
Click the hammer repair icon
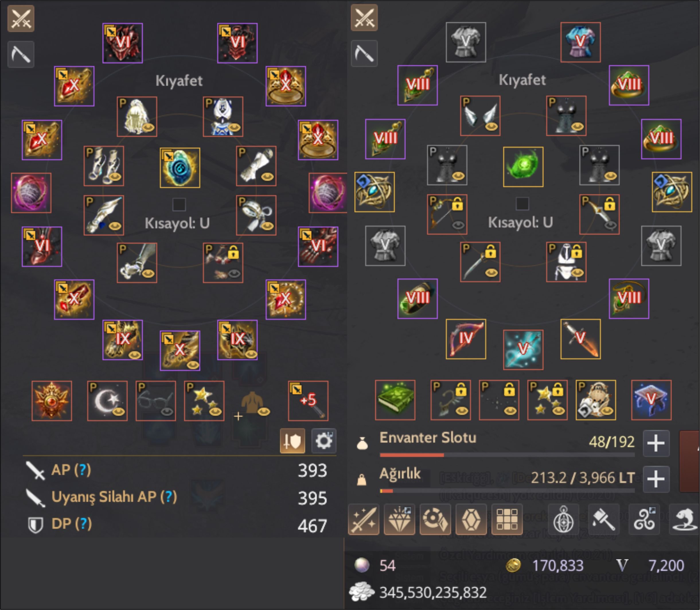coord(604,519)
